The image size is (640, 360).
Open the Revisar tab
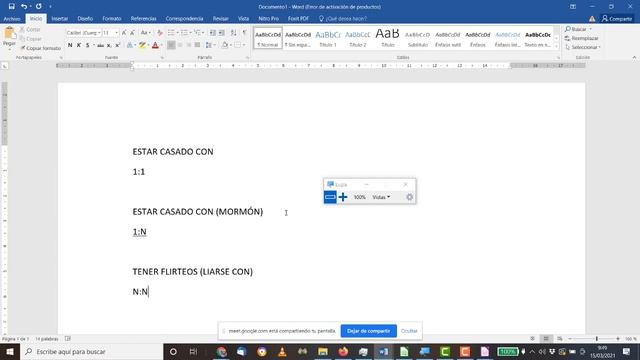coord(220,19)
